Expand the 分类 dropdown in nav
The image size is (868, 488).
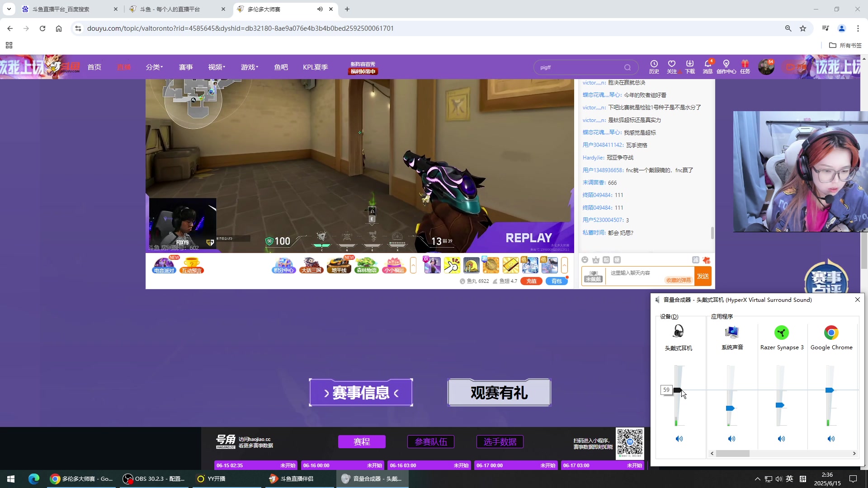(x=154, y=67)
